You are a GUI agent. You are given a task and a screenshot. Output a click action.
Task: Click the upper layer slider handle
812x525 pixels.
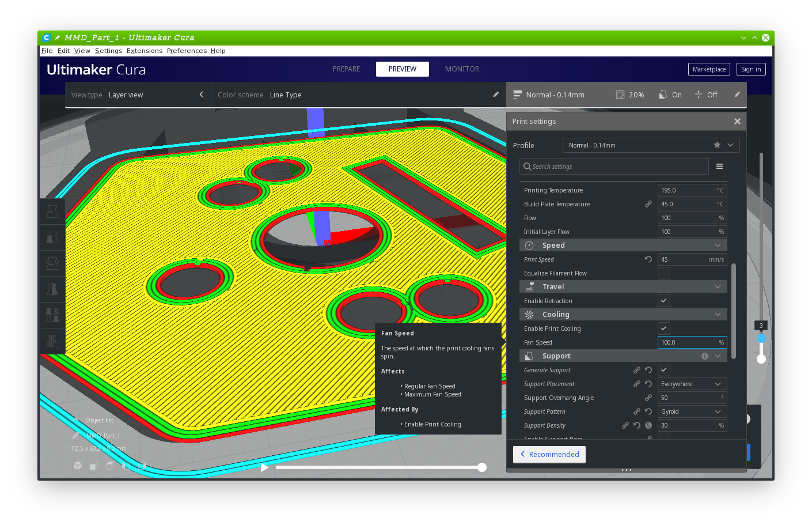761,338
